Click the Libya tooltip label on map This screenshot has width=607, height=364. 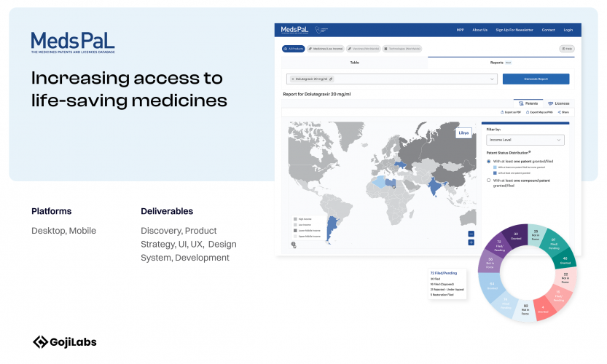coord(463,133)
